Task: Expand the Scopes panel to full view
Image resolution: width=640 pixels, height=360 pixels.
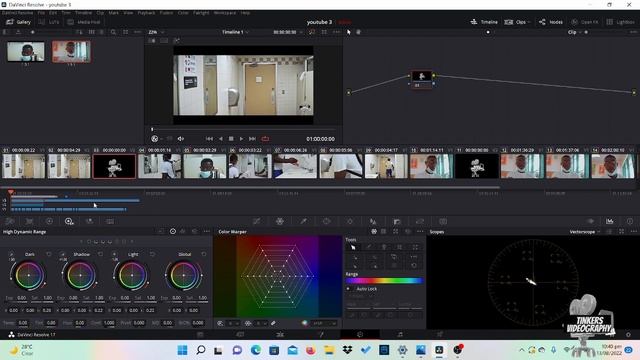Action: (621, 231)
